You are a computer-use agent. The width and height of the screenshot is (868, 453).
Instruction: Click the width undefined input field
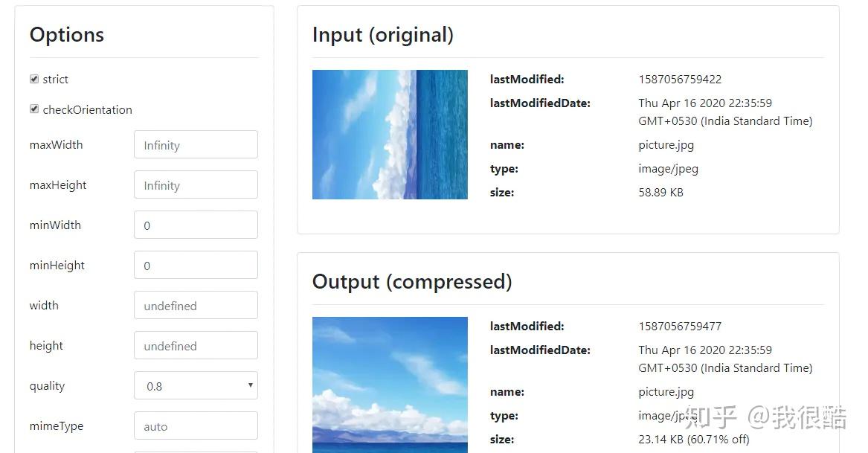tap(196, 305)
